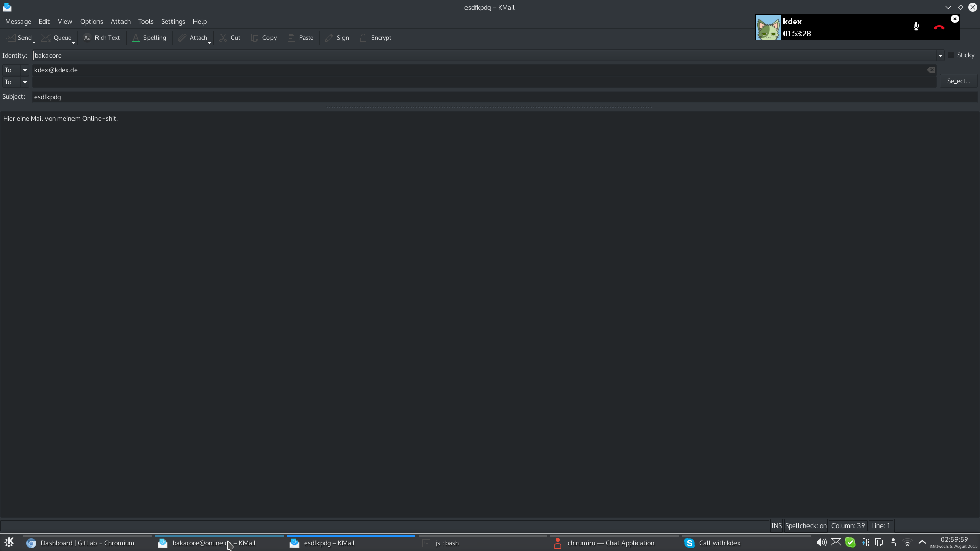This screenshot has height=551, width=980.
Task: Toggle Encrypt message option
Action: click(x=376, y=38)
